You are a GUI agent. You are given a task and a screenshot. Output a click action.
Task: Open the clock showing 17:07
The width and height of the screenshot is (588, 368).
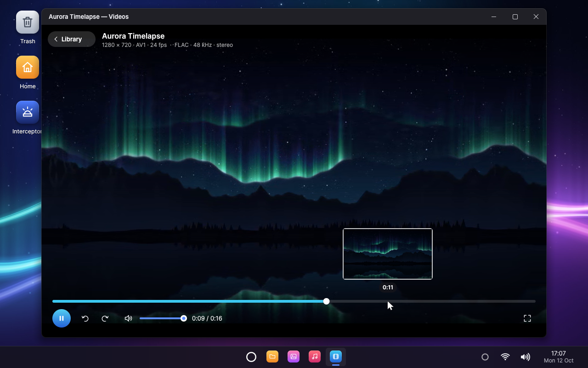[x=559, y=357]
